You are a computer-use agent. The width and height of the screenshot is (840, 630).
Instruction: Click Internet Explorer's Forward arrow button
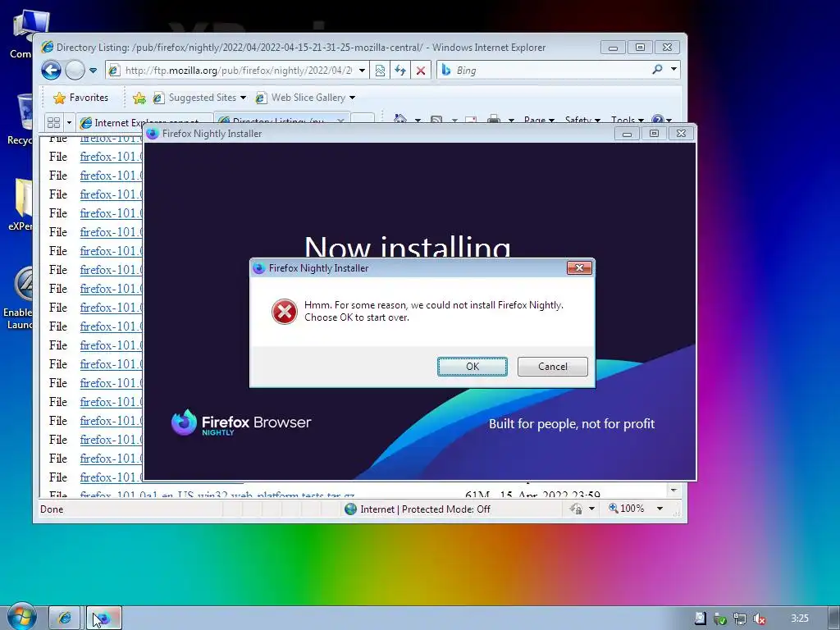point(75,71)
